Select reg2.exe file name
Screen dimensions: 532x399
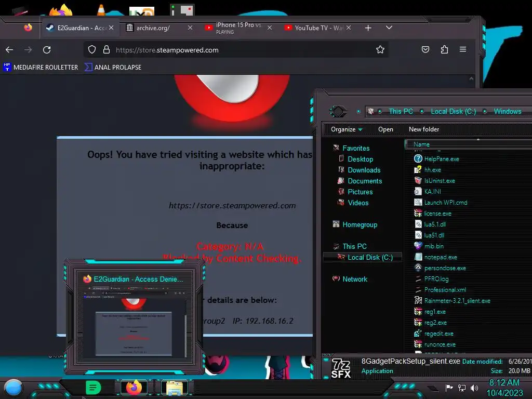coord(435,323)
